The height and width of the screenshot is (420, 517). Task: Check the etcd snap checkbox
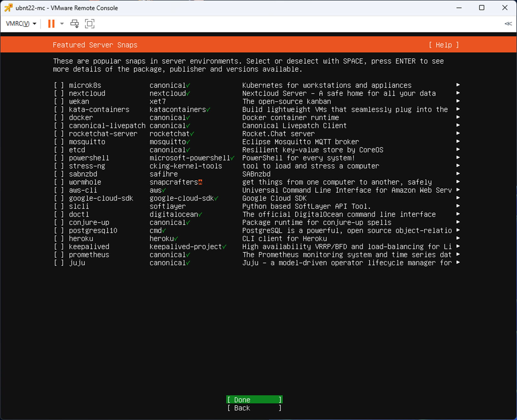pyautogui.click(x=59, y=150)
